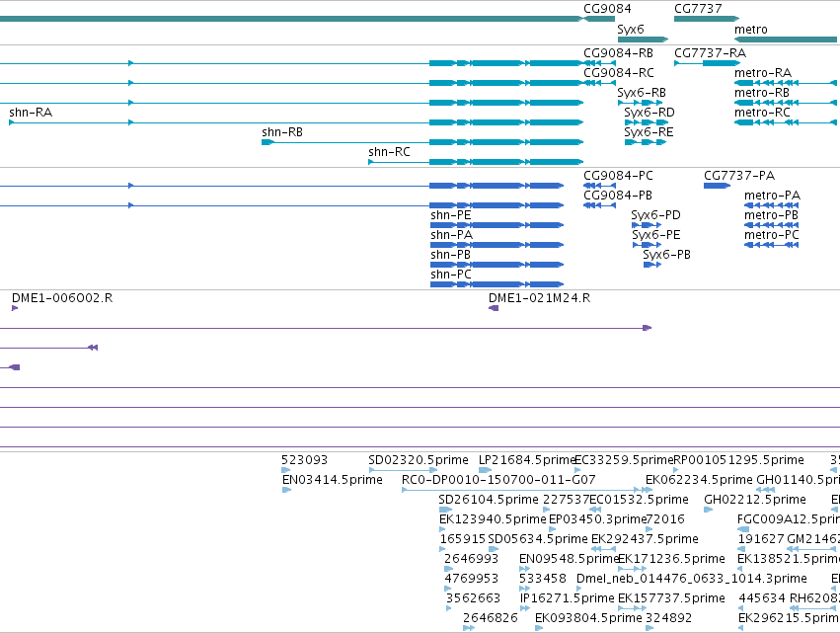Select EST GH02212.5prime
The image size is (840, 633).
[x=708, y=510]
